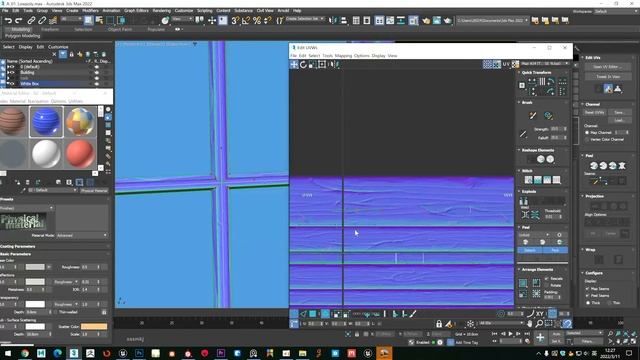Open Material Mode dropdown
The image size is (640, 360).
(82, 236)
